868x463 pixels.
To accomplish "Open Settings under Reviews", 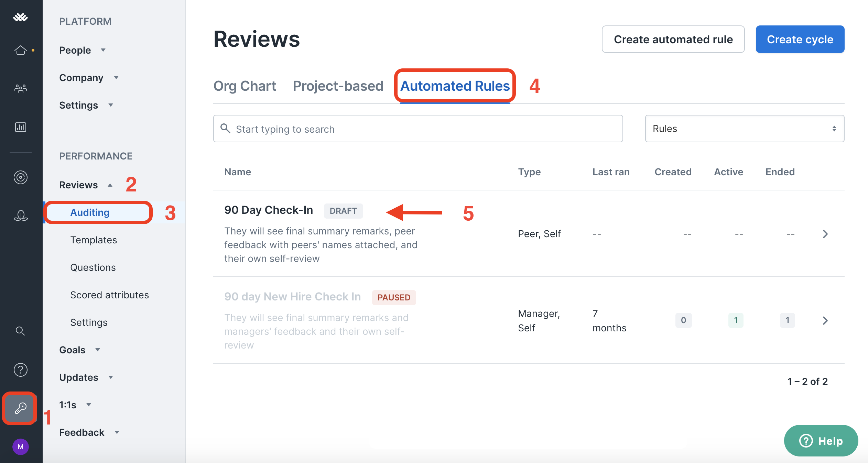I will point(89,322).
